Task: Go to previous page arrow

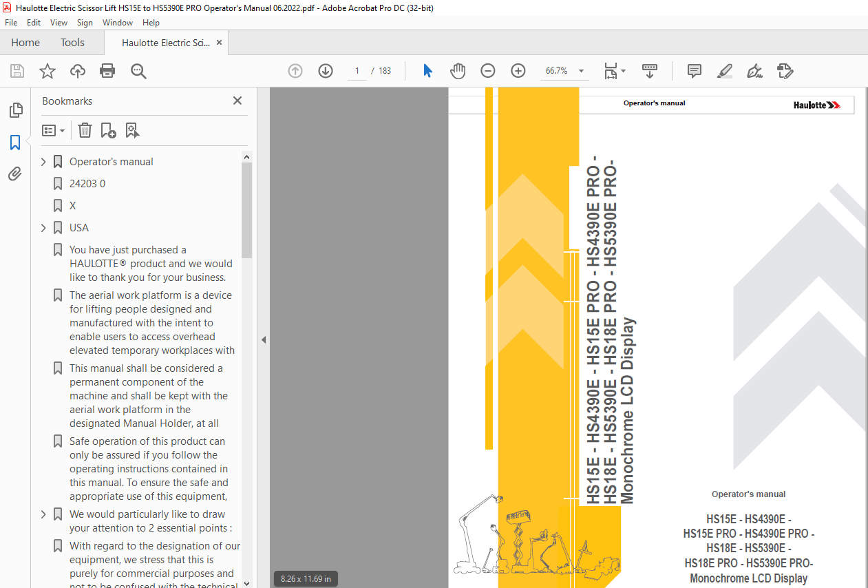Action: (295, 71)
